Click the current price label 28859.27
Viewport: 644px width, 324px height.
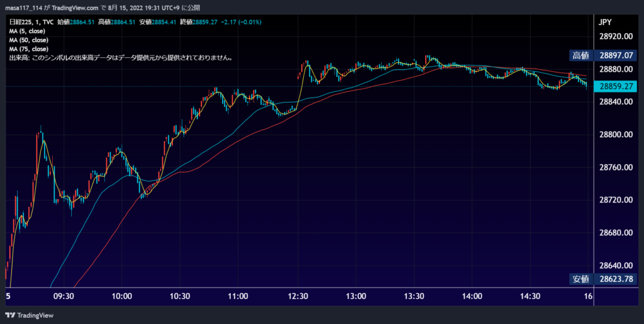(x=615, y=87)
